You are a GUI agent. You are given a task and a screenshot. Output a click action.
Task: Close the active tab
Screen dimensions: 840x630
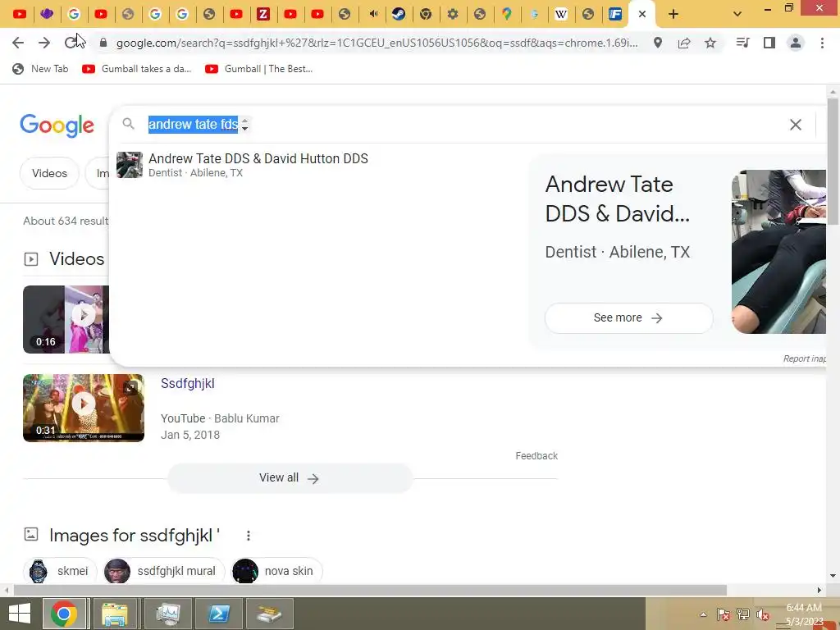642,15
